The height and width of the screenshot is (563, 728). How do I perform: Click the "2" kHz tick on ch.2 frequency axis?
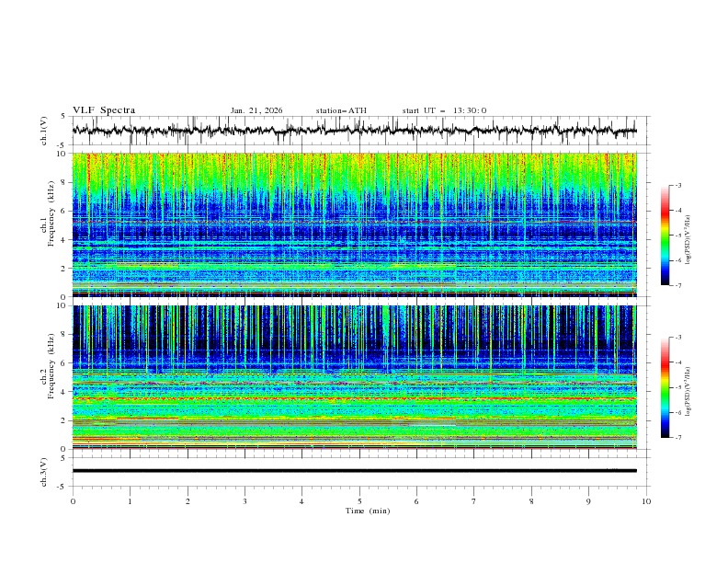pos(63,420)
